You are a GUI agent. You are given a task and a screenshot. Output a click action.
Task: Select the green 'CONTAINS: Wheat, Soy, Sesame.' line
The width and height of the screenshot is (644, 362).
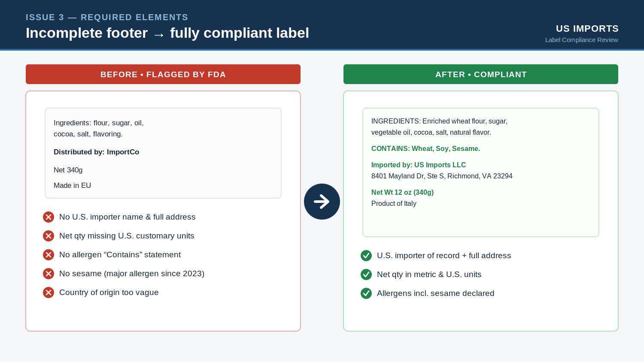pos(425,148)
